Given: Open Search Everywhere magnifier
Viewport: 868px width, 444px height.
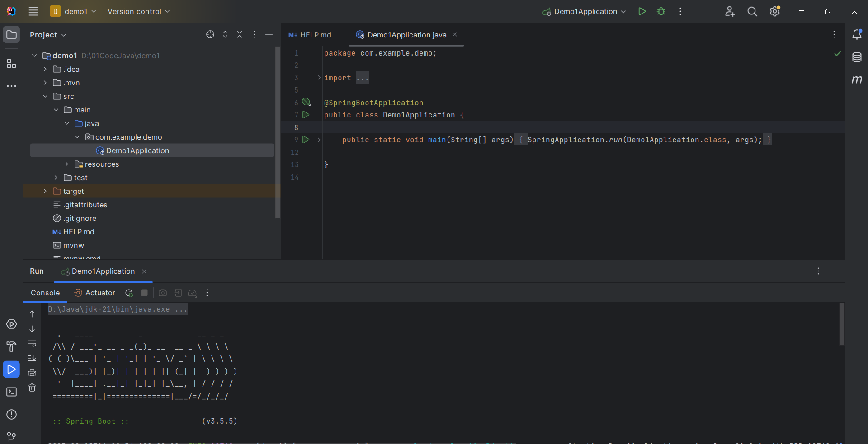Looking at the screenshot, I should point(752,11).
